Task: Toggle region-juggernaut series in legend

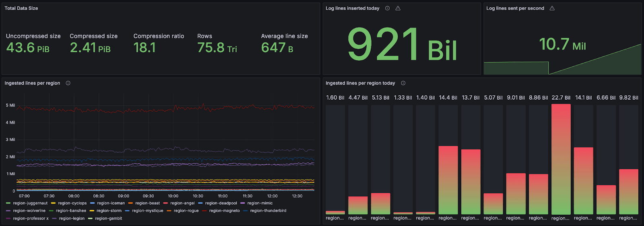Action: click(30, 203)
